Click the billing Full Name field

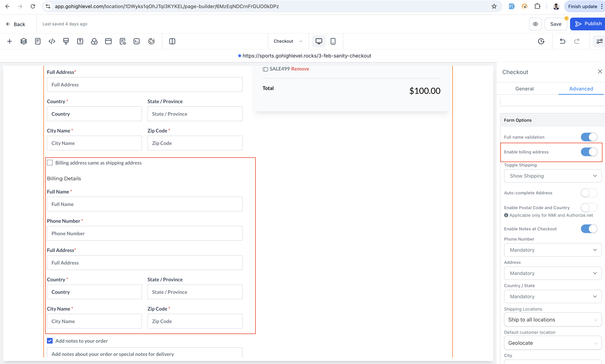145,204
